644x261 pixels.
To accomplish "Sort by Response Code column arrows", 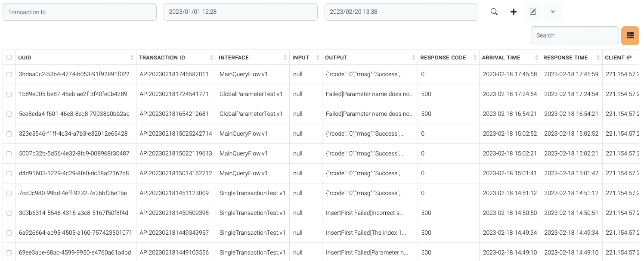I will [475, 58].
